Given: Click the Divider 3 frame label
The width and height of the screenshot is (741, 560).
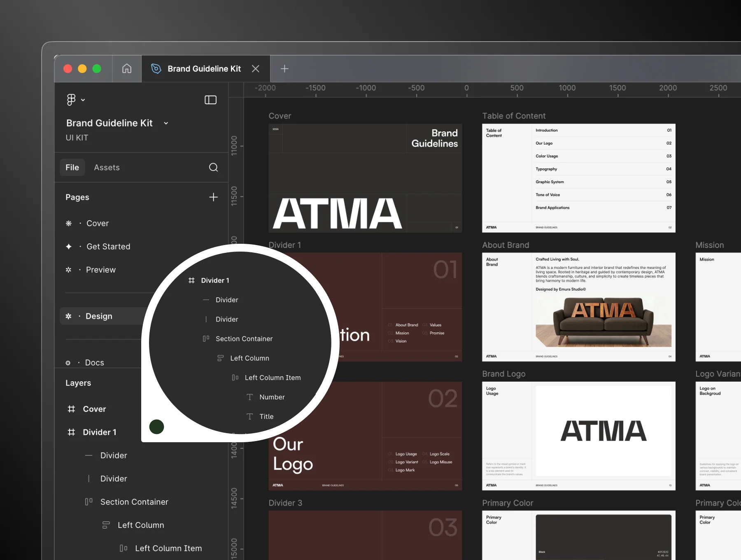Looking at the screenshot, I should pyautogui.click(x=285, y=503).
